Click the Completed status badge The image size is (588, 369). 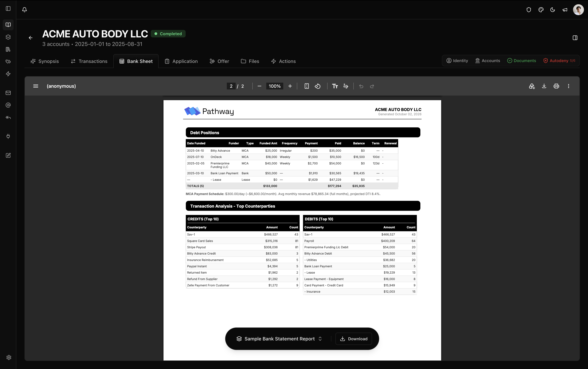168,34
